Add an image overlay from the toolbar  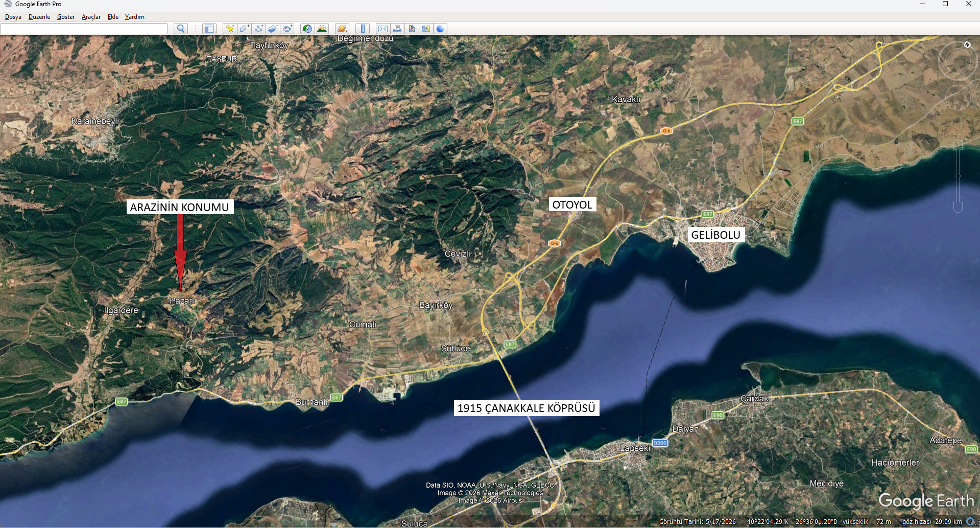(273, 29)
